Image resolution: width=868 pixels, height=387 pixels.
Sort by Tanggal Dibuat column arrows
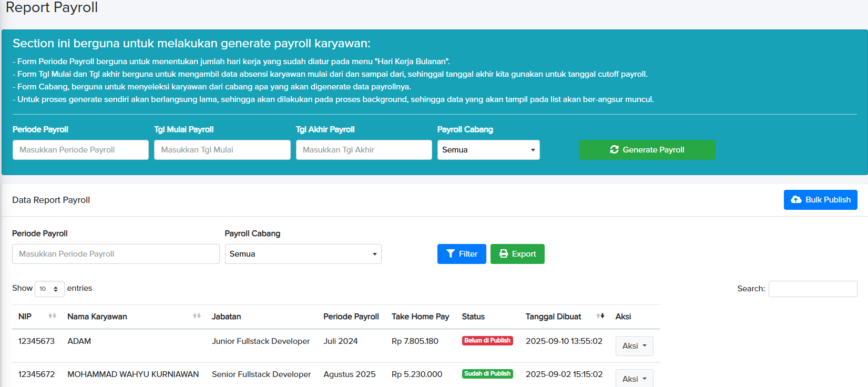pos(600,316)
